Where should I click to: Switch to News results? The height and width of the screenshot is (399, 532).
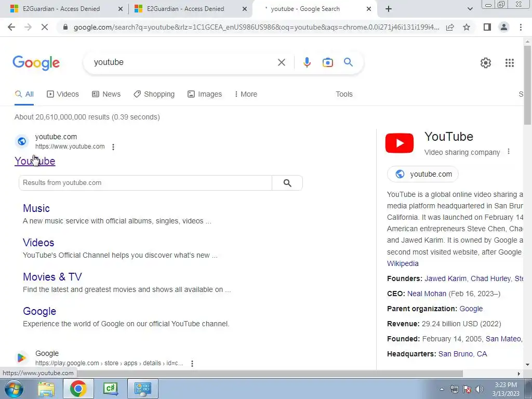coord(106,95)
